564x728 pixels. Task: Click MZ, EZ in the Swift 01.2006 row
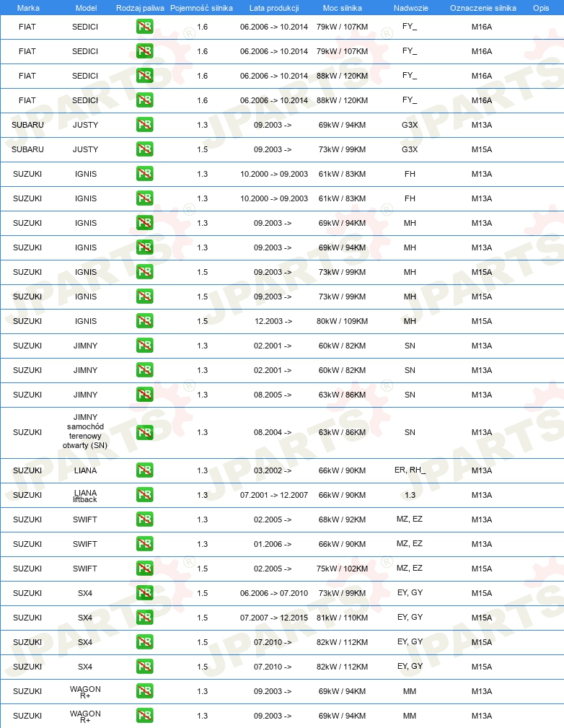pyautogui.click(x=410, y=544)
